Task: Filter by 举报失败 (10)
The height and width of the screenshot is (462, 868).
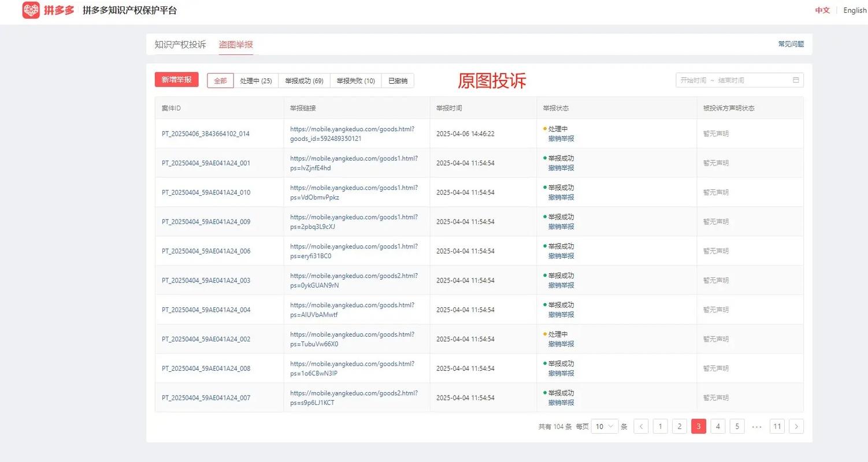Action: coord(356,81)
